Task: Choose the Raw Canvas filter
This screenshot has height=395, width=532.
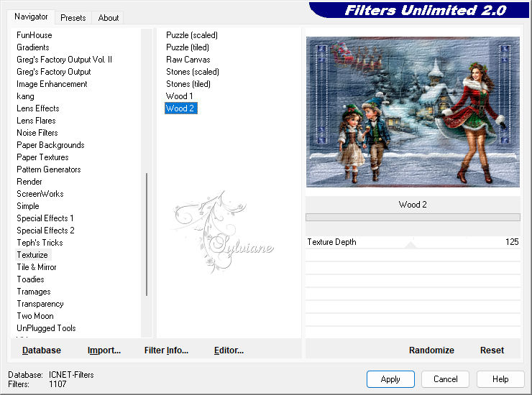Action: (x=188, y=60)
